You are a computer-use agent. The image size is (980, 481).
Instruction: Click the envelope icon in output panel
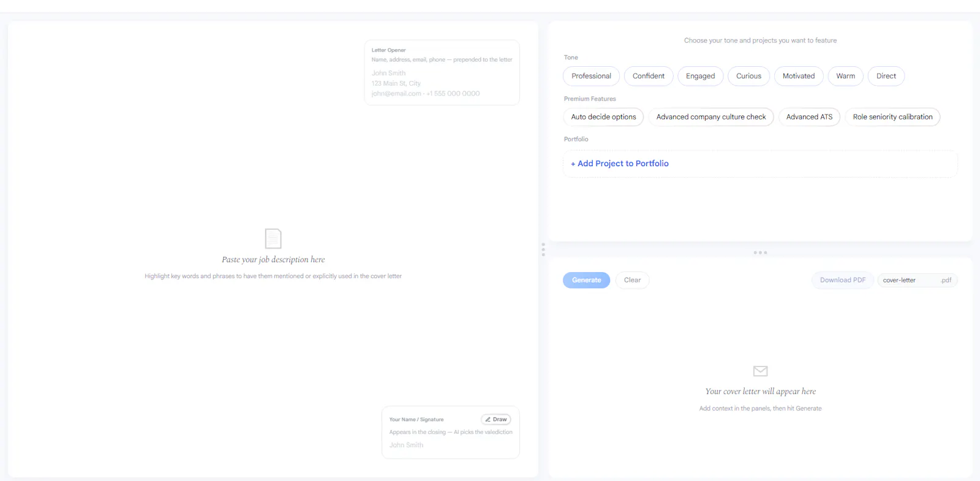pos(760,371)
